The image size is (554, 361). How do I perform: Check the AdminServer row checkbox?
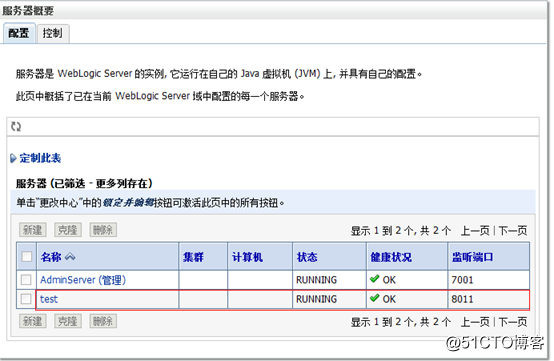point(26,280)
